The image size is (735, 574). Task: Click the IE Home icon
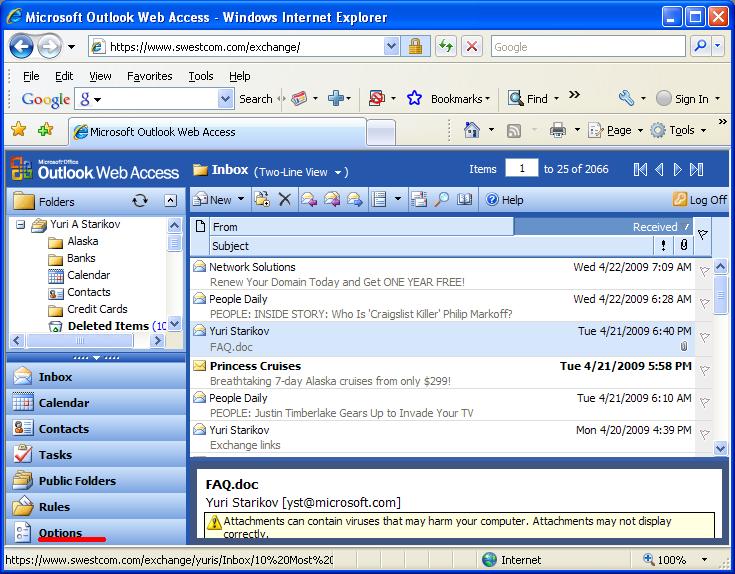472,130
